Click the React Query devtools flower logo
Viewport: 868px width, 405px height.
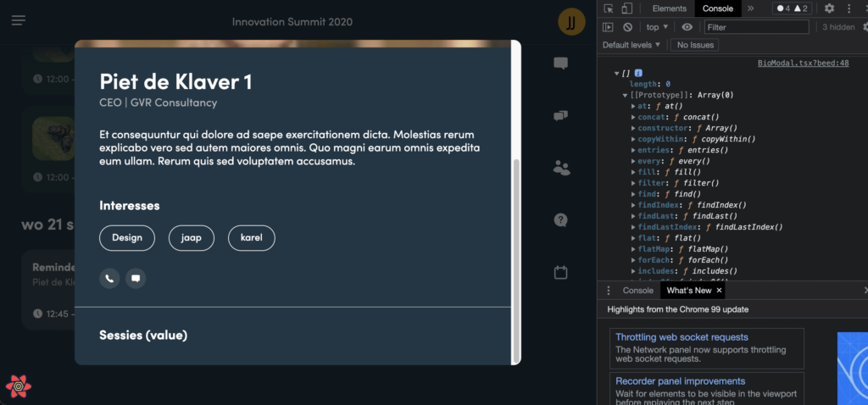pos(19,386)
